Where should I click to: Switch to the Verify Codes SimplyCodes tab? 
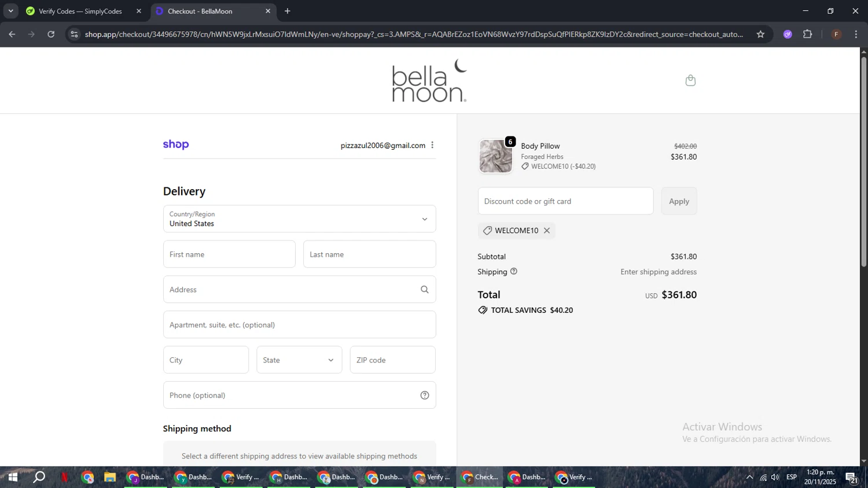(80, 11)
